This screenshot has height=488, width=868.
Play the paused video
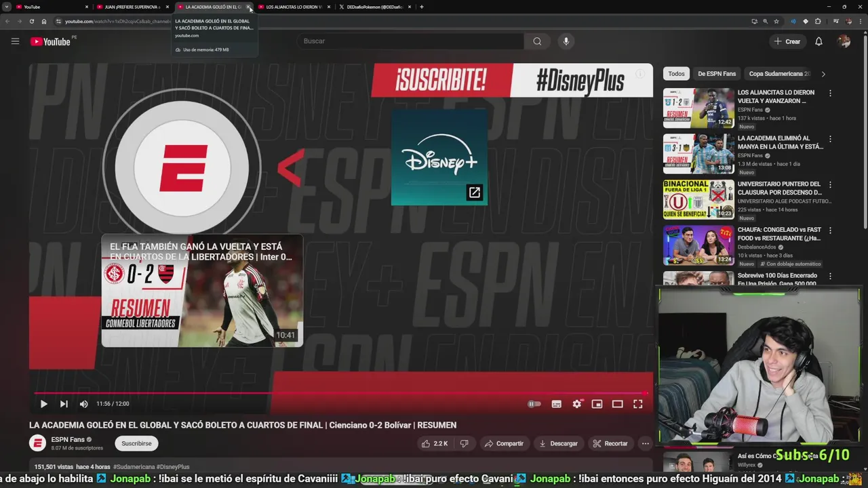coord(43,404)
